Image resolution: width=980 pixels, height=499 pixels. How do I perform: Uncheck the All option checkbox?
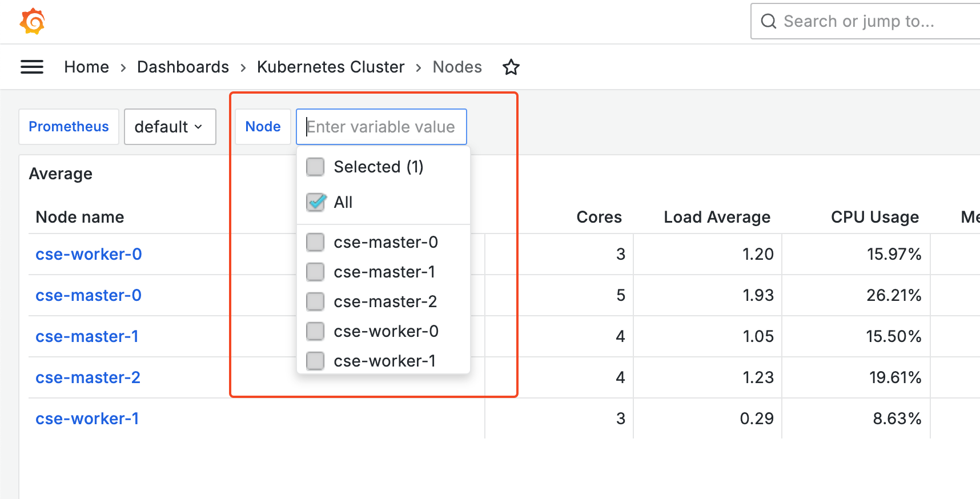click(x=316, y=202)
